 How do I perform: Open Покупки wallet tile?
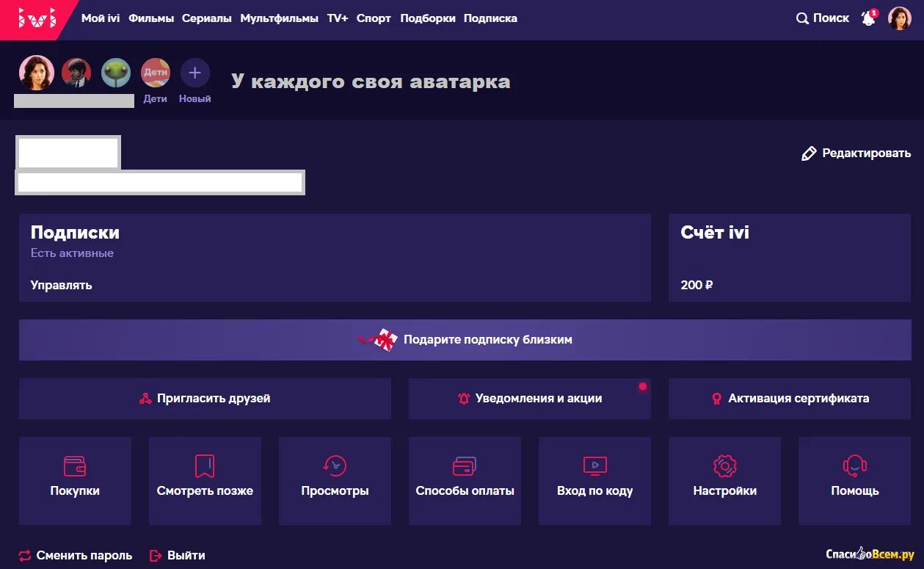pyautogui.click(x=75, y=481)
